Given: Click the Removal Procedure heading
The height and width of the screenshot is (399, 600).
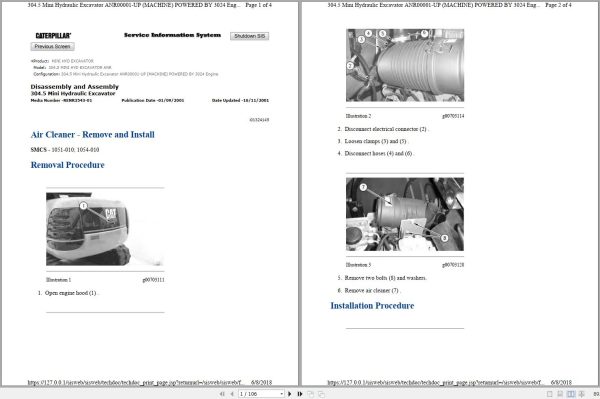Looking at the screenshot, I should (67, 165).
